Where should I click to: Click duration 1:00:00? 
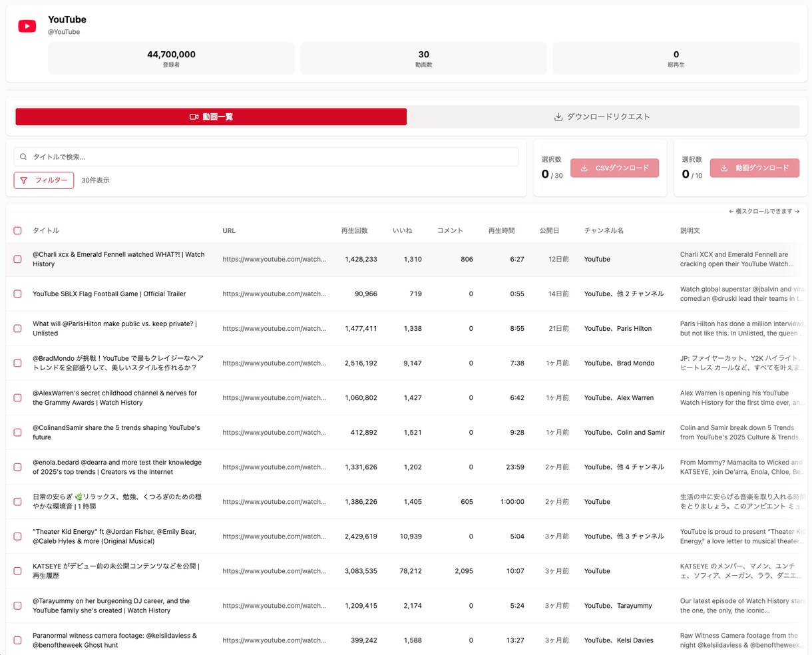pos(512,502)
